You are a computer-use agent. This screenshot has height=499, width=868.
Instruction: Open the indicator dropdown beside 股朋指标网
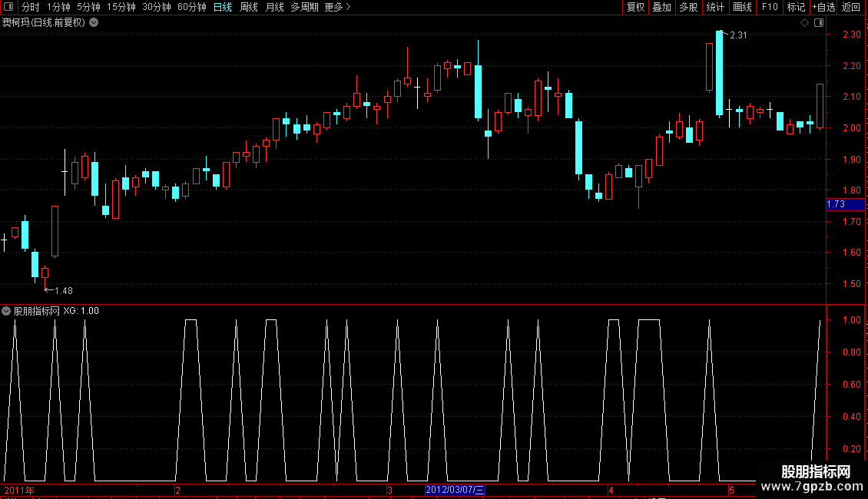(x=6, y=311)
